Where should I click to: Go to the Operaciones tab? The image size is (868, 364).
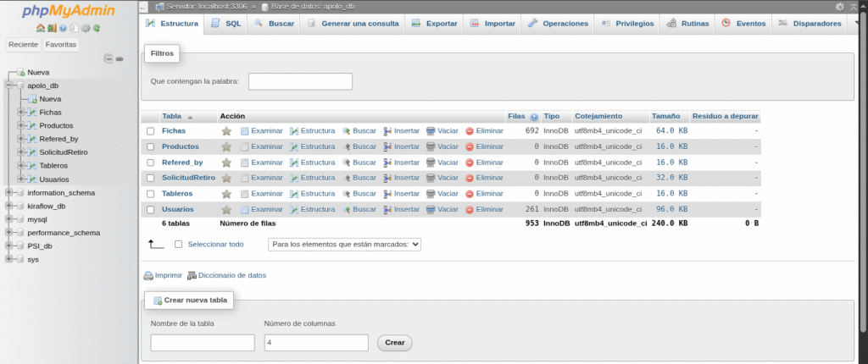click(558, 24)
